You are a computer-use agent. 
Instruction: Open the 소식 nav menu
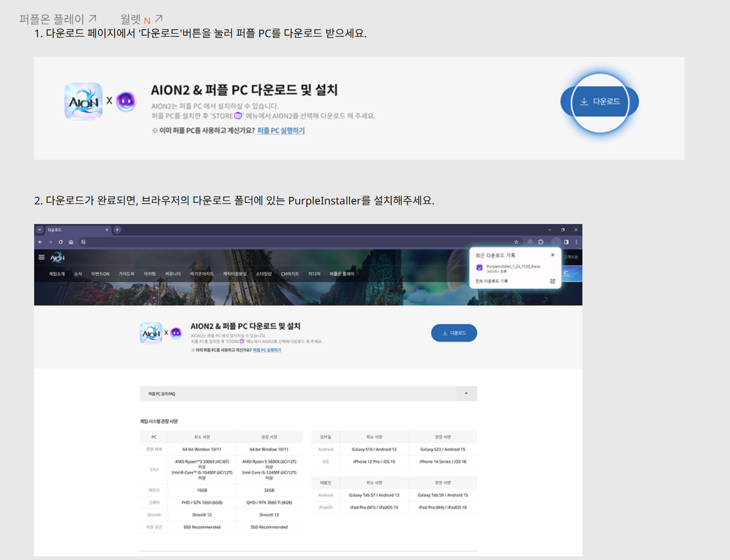click(x=78, y=274)
